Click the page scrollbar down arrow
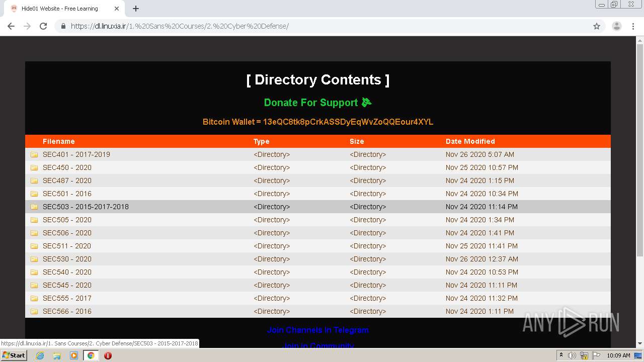Image resolution: width=644 pixels, height=362 pixels. tap(640, 344)
